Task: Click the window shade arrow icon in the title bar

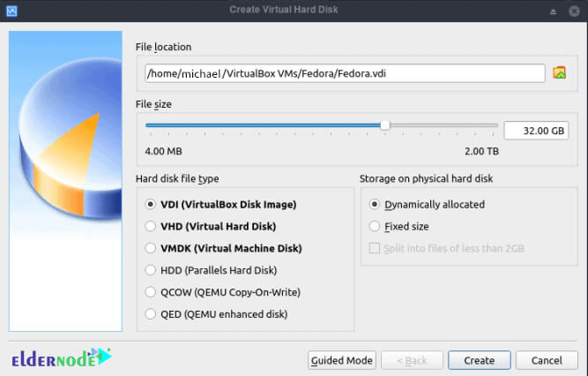Action: pos(553,11)
